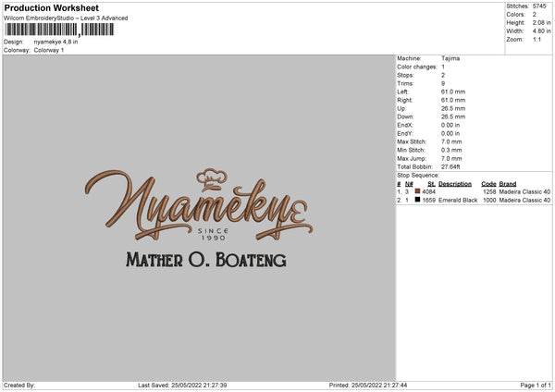Select the 'Emerald Black' description
This screenshot has height=392, width=555.
tap(458, 201)
